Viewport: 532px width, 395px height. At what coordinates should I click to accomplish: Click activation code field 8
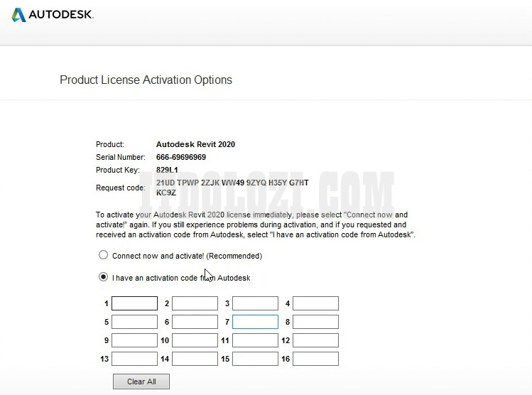coord(315,322)
